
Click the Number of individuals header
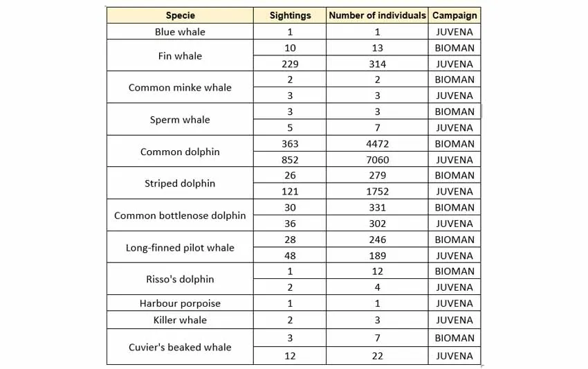click(377, 15)
